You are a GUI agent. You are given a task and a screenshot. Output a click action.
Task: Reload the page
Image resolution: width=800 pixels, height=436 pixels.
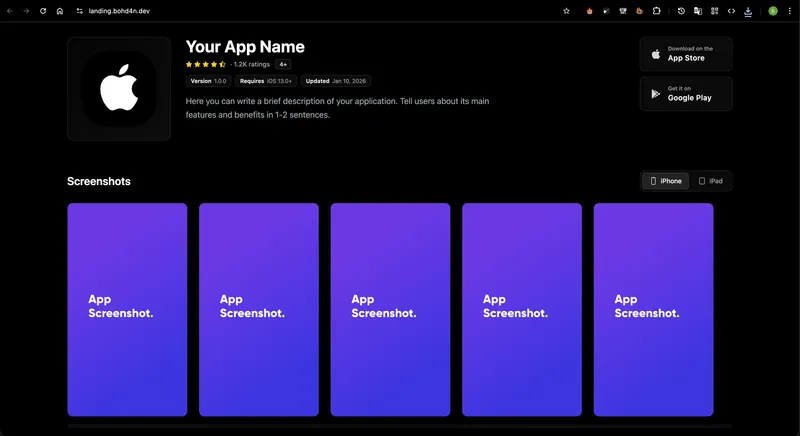tap(43, 11)
